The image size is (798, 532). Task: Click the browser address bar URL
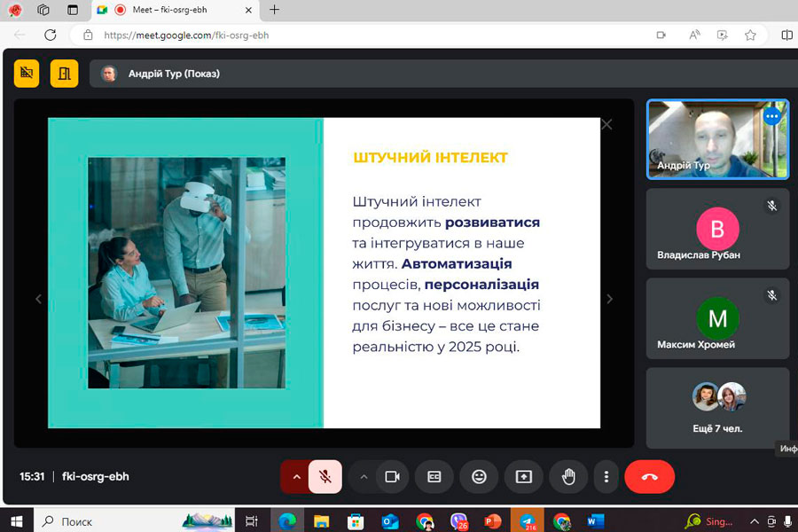186,35
